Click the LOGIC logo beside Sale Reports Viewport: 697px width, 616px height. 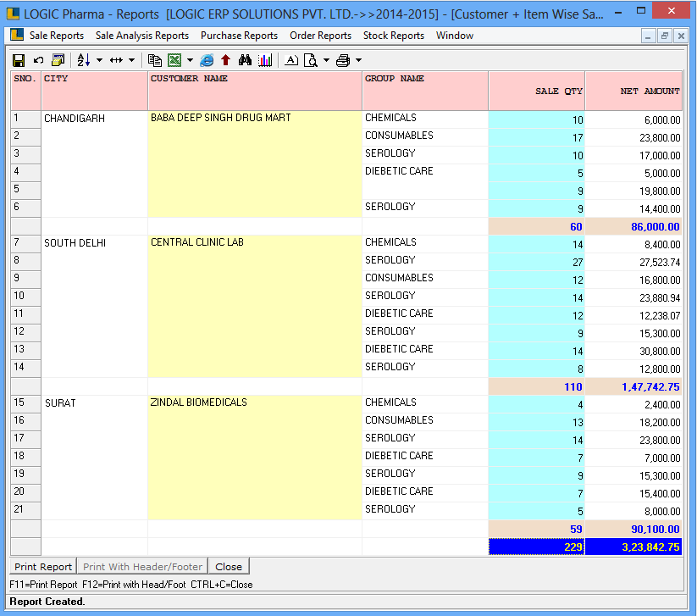click(x=17, y=35)
